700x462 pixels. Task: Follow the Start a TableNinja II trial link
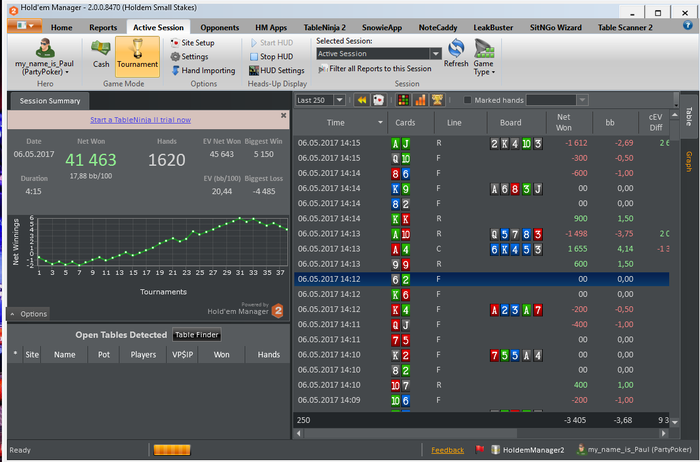[141, 120]
